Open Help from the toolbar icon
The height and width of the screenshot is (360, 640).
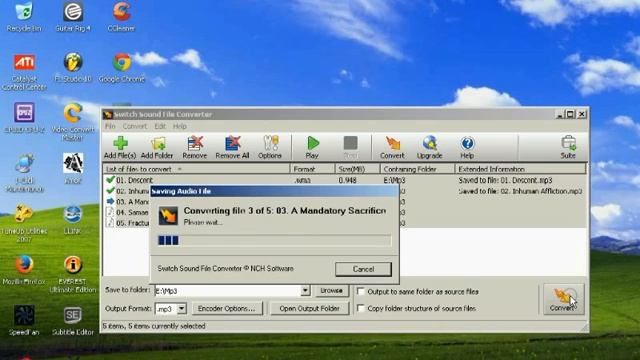(467, 147)
